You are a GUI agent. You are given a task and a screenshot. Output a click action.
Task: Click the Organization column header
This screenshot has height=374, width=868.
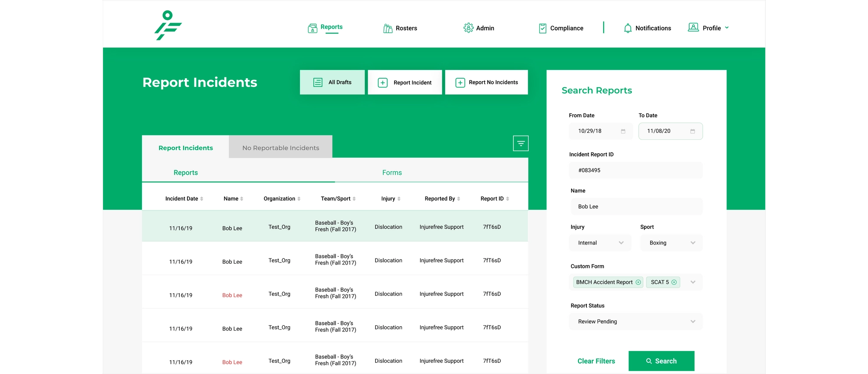click(x=279, y=199)
